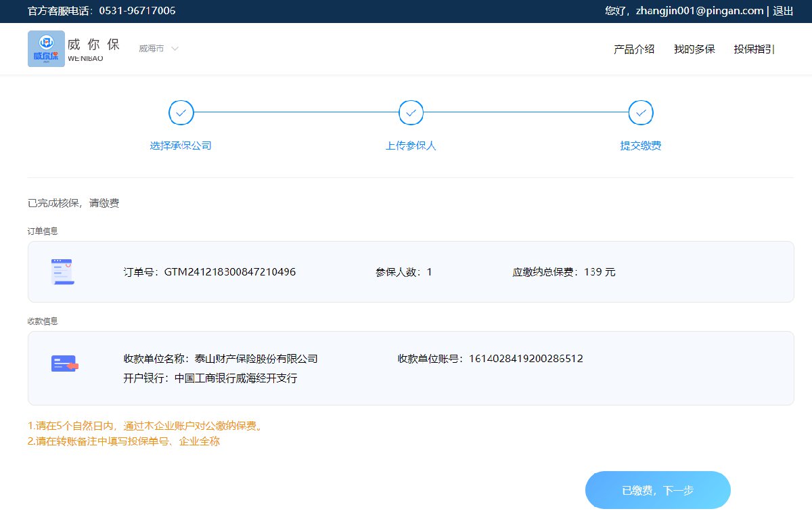Screen dimensions: 812x530
Task: Click the 已缴费，下一步 button
Action: [658, 490]
